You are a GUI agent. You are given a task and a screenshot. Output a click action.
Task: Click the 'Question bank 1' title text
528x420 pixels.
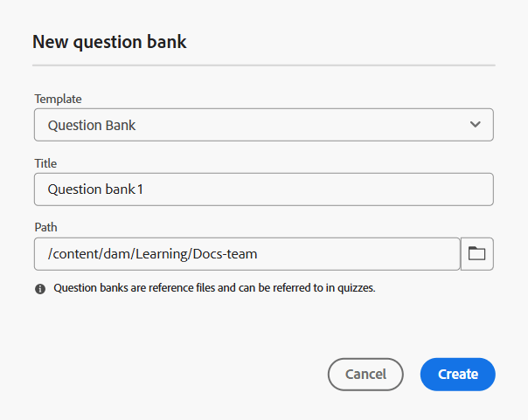95,189
